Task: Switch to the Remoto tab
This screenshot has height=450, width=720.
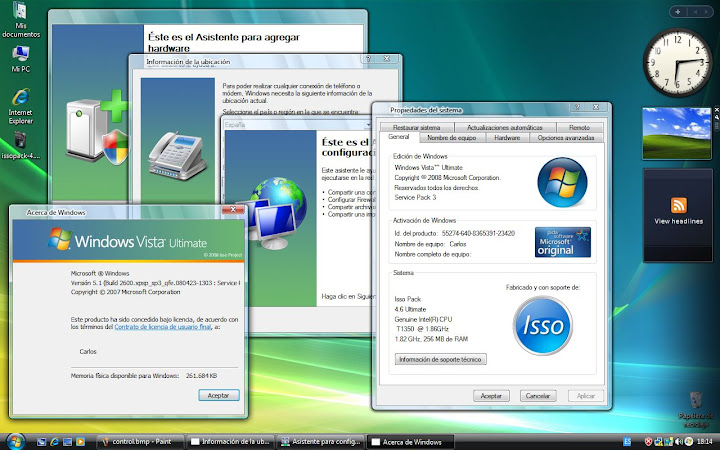Action: 579,127
